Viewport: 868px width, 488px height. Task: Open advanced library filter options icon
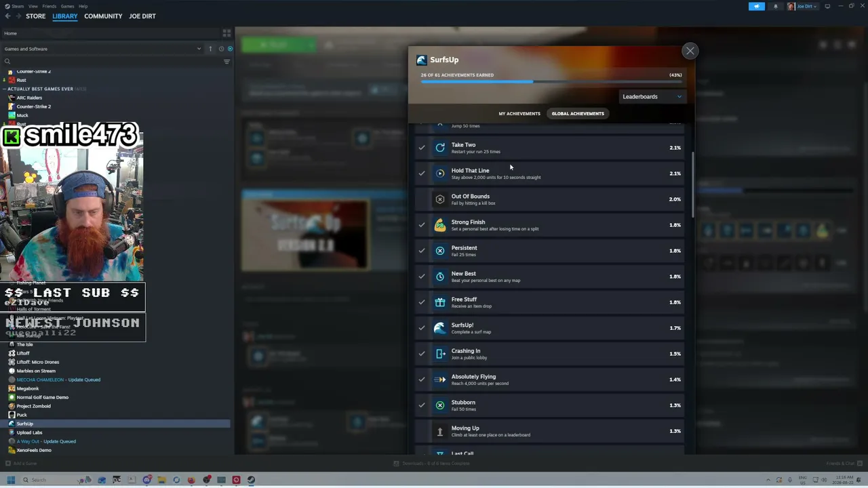[226, 62]
